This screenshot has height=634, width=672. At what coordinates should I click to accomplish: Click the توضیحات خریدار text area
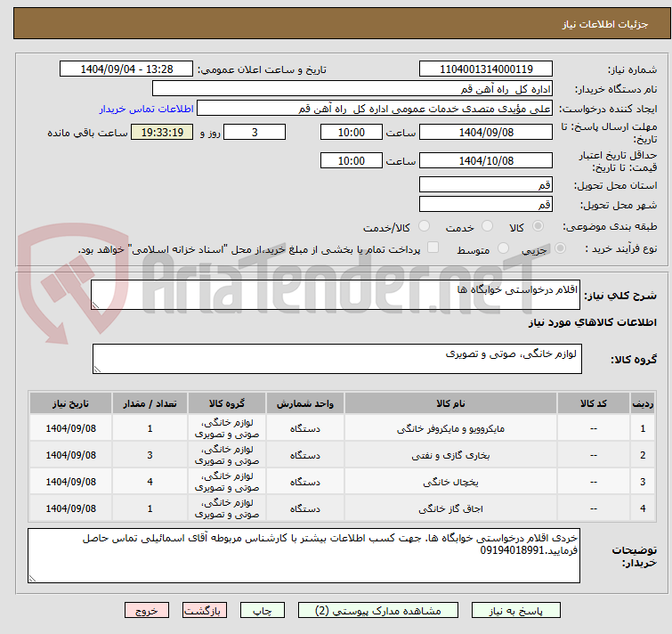click(x=304, y=556)
